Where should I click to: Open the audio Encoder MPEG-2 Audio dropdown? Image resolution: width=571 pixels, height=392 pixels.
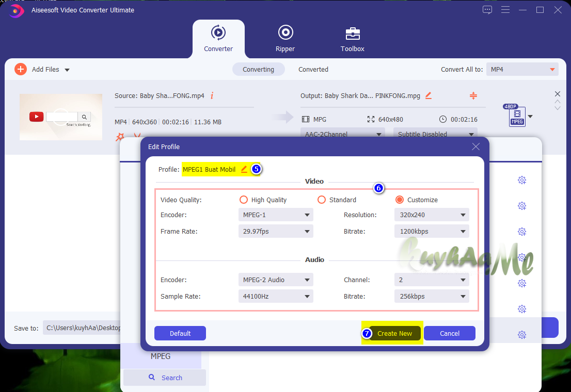(276, 280)
